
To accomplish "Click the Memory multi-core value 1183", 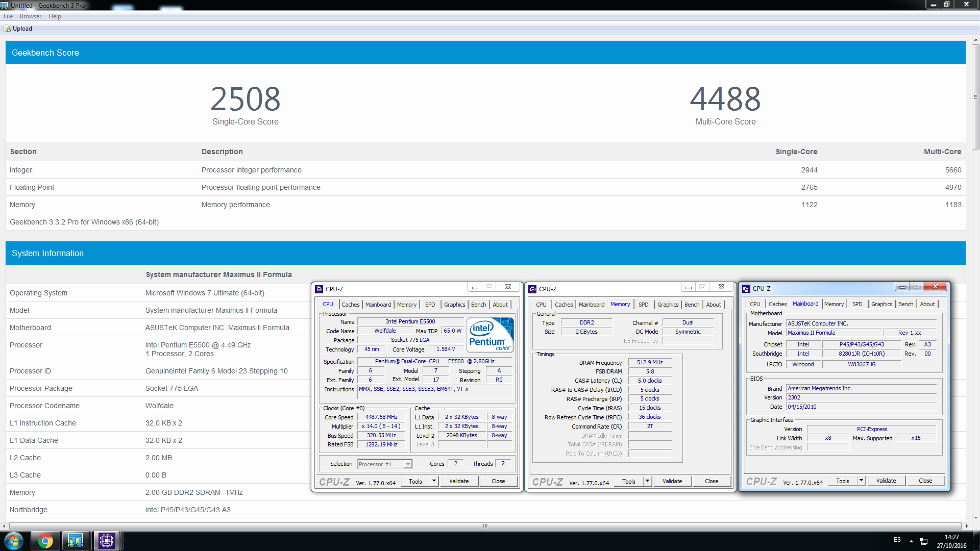I will [953, 205].
